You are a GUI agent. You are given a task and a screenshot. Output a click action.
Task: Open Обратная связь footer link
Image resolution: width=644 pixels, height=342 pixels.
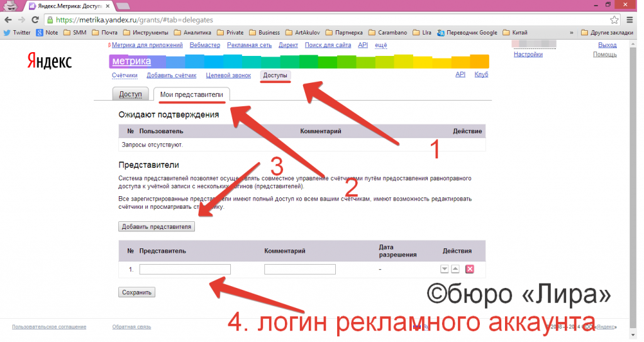pyautogui.click(x=131, y=327)
